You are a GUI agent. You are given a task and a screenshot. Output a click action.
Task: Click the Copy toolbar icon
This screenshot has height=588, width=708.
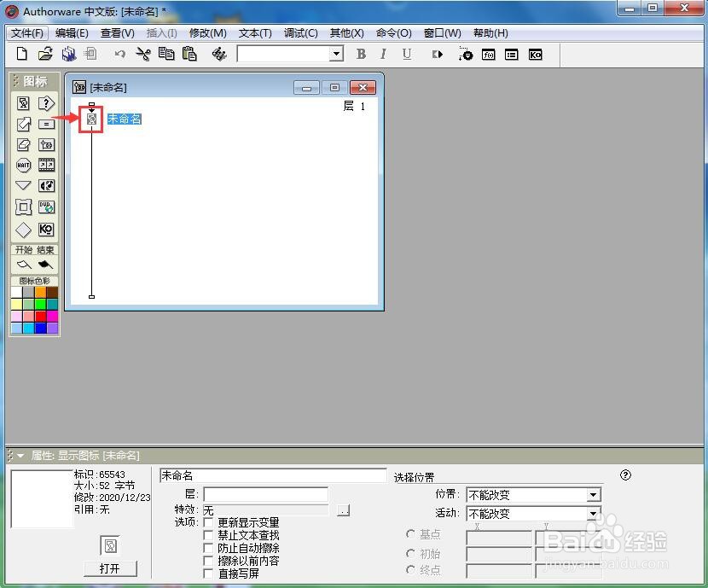[x=166, y=55]
